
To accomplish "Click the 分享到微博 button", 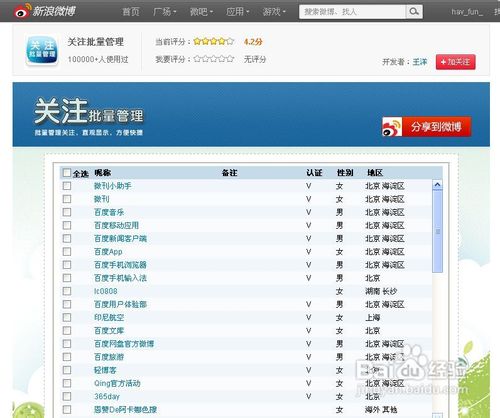I will point(427,127).
